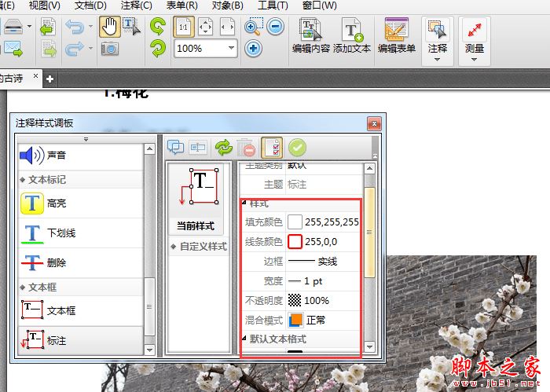Select the marquee zoom tool
The image size is (550, 392).
[x=253, y=27]
